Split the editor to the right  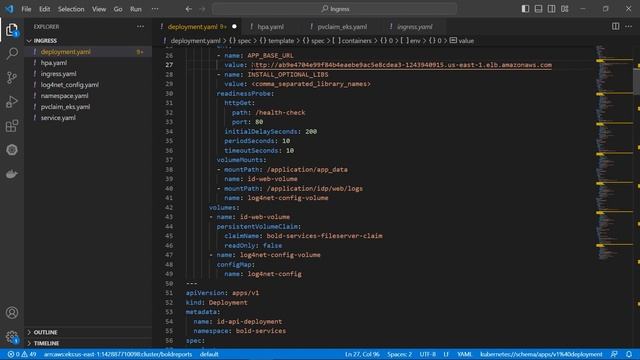coord(616,27)
